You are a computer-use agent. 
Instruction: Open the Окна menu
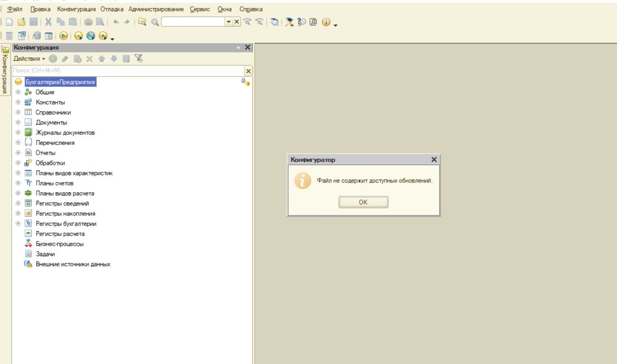225,9
